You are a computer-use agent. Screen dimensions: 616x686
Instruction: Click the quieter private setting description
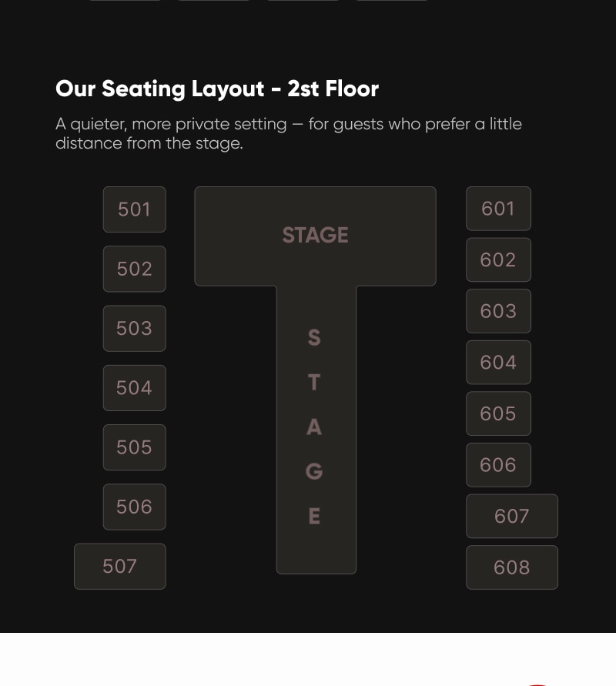pyautogui.click(x=289, y=133)
